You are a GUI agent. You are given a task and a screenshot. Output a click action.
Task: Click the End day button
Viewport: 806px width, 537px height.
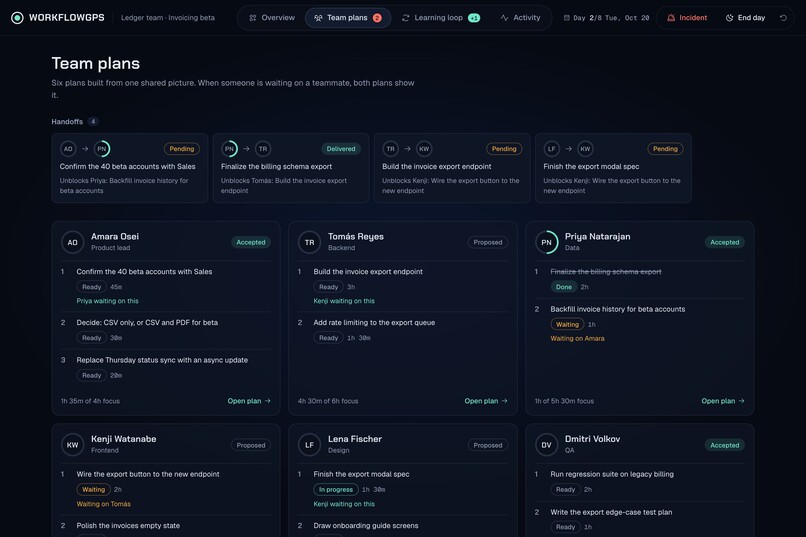point(745,18)
